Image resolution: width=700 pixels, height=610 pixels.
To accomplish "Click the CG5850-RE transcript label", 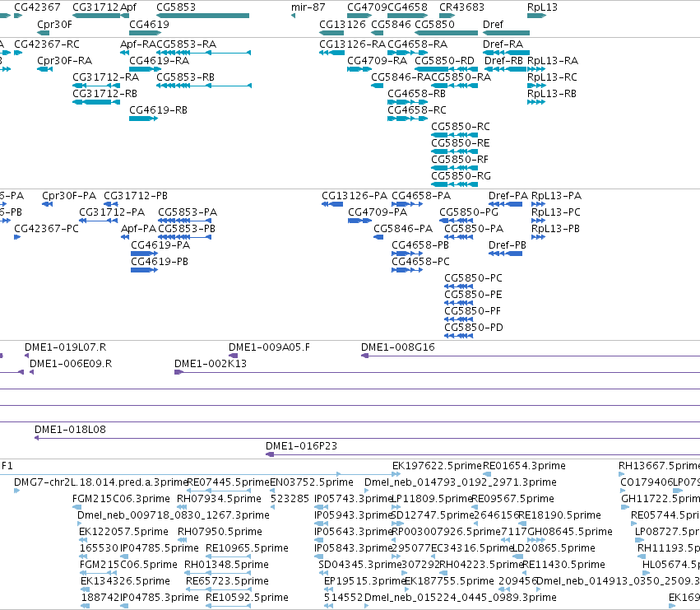I will pos(461,143).
